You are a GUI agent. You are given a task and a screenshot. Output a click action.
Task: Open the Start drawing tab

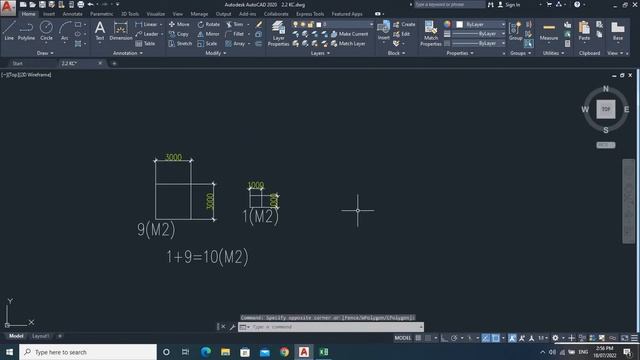coord(18,63)
